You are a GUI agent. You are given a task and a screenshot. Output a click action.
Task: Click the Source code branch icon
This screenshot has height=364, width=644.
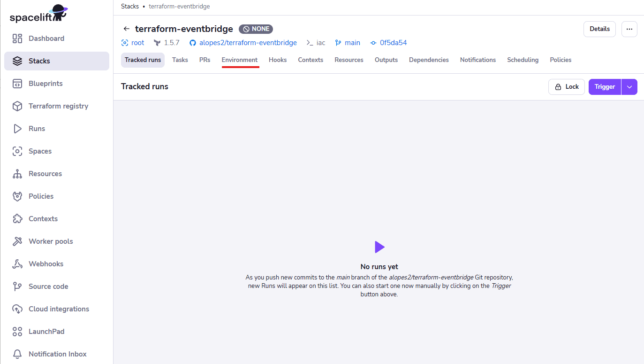17,287
